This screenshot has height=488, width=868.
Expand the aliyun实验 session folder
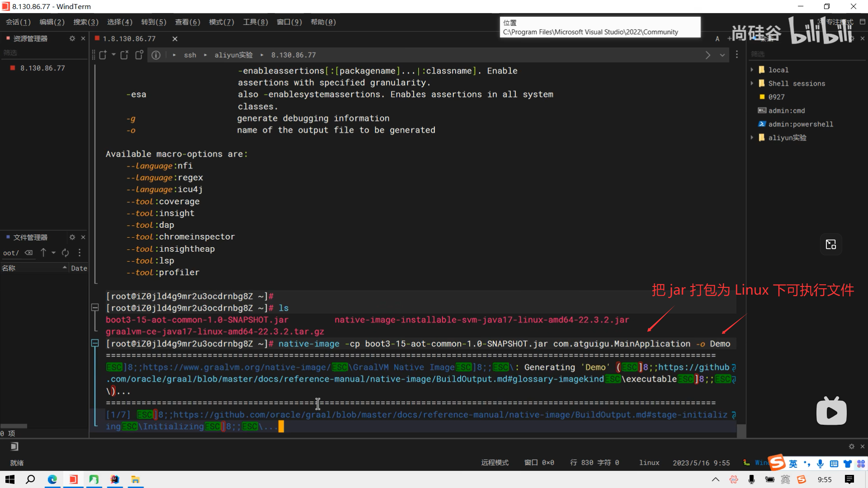[752, 137]
